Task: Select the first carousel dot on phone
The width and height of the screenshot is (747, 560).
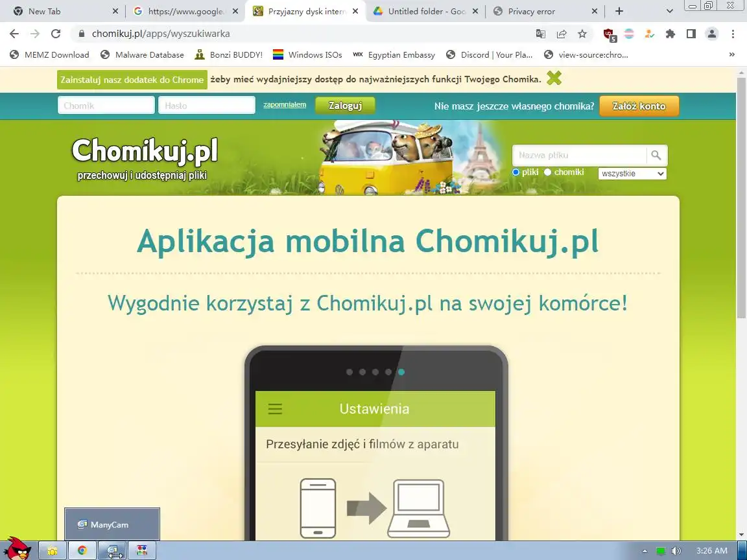Action: click(350, 372)
